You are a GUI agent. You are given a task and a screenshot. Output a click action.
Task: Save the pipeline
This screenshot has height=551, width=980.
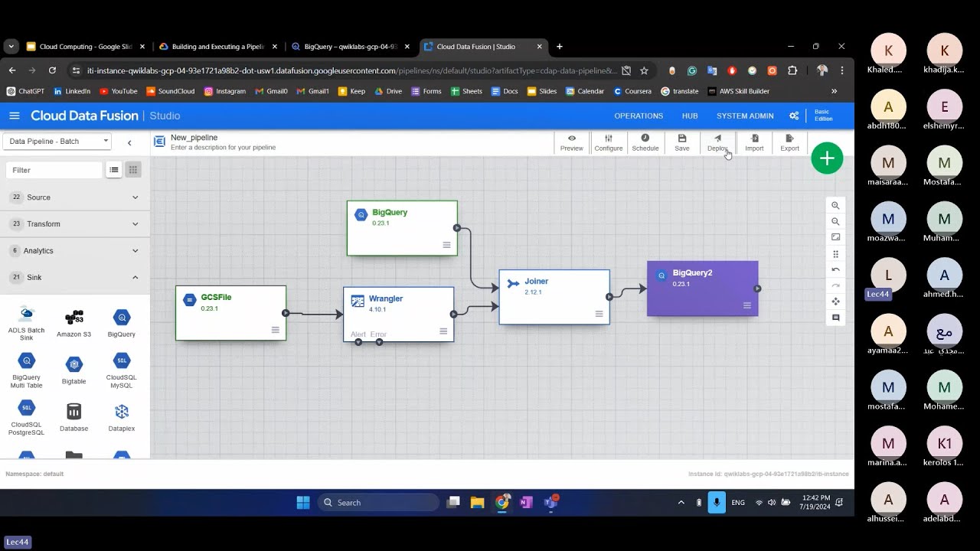click(681, 142)
